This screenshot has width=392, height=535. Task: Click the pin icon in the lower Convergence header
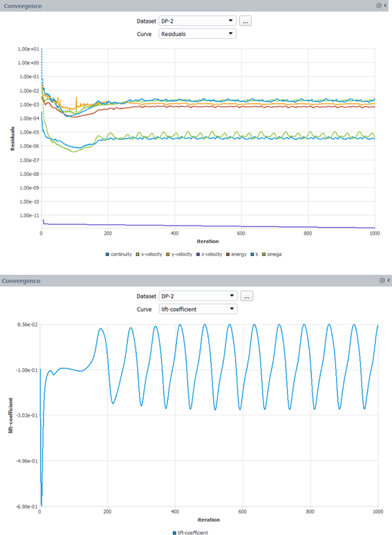click(382, 280)
